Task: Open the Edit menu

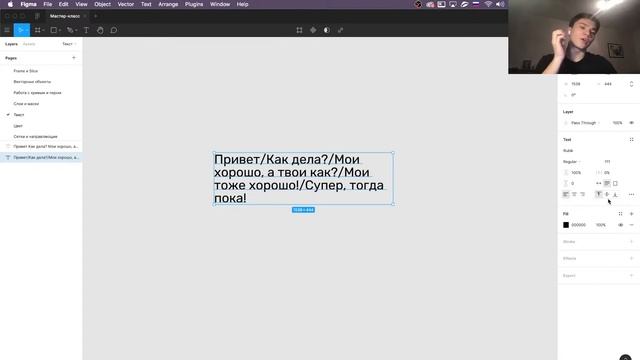Action: pyautogui.click(x=63, y=4)
